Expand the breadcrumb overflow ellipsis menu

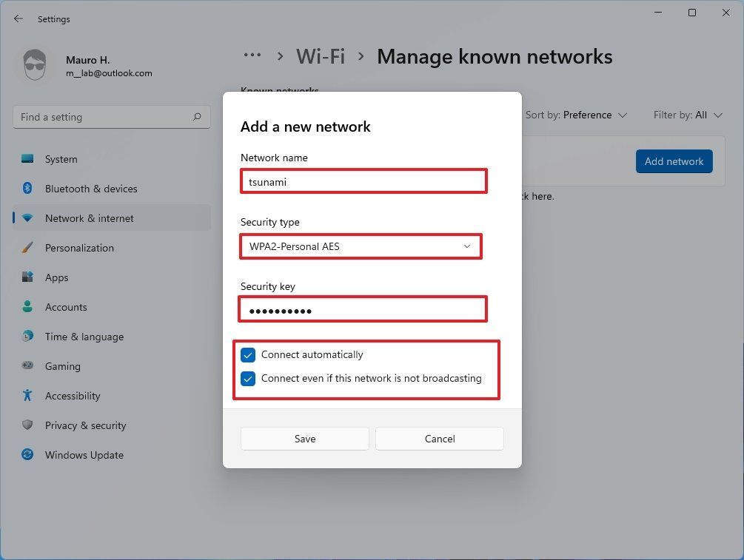252,56
